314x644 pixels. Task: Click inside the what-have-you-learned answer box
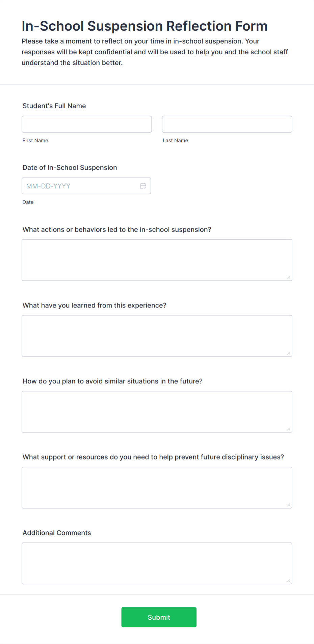(x=157, y=335)
